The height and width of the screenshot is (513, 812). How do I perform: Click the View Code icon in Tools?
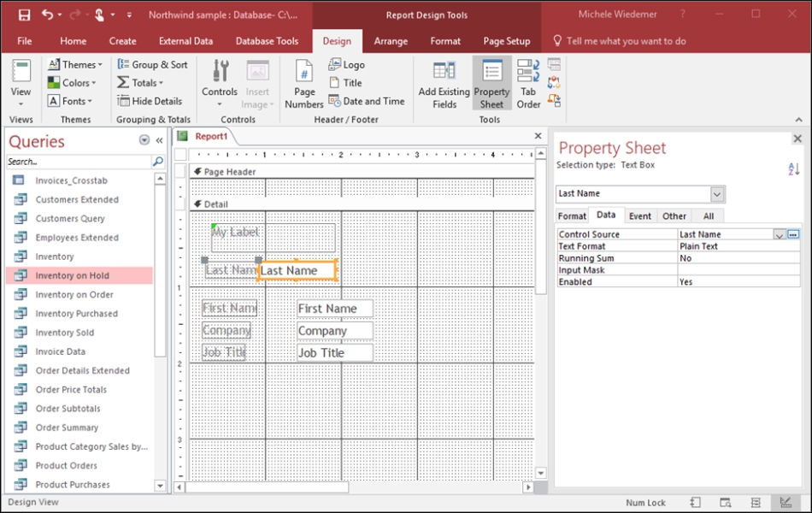click(554, 82)
